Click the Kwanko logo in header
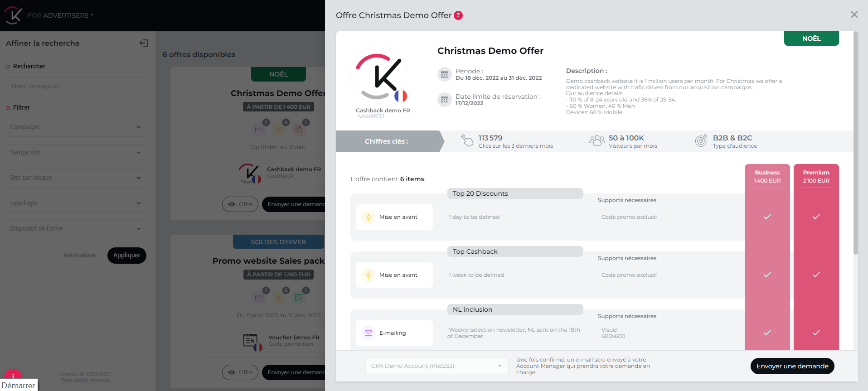 [x=13, y=15]
